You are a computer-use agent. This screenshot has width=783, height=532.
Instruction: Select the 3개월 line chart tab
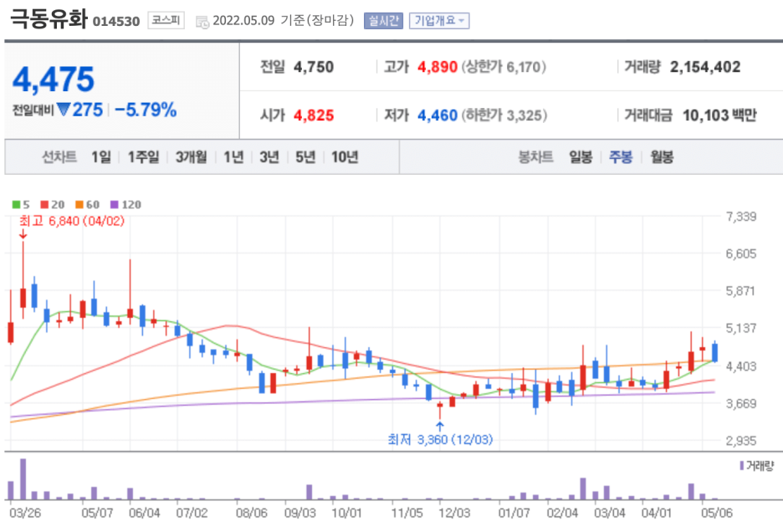[x=192, y=157]
